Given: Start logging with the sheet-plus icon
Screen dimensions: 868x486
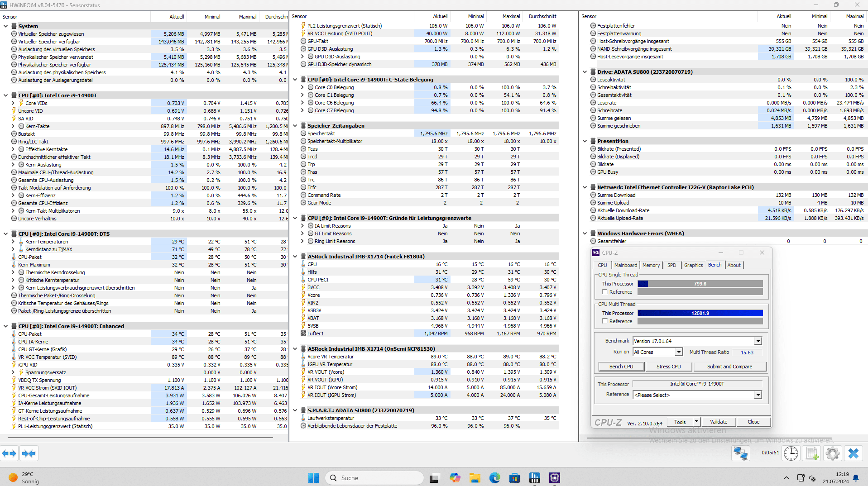Looking at the screenshot, I should (812, 453).
